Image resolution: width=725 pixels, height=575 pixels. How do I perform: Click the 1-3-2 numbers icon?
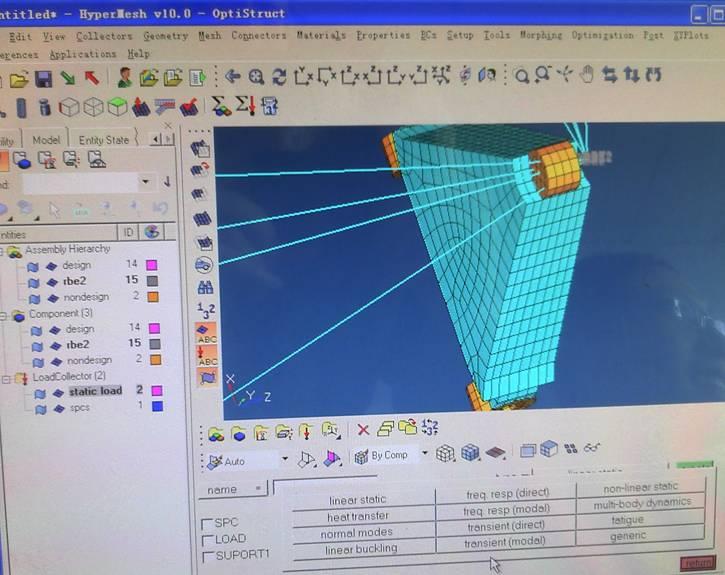tap(205, 311)
